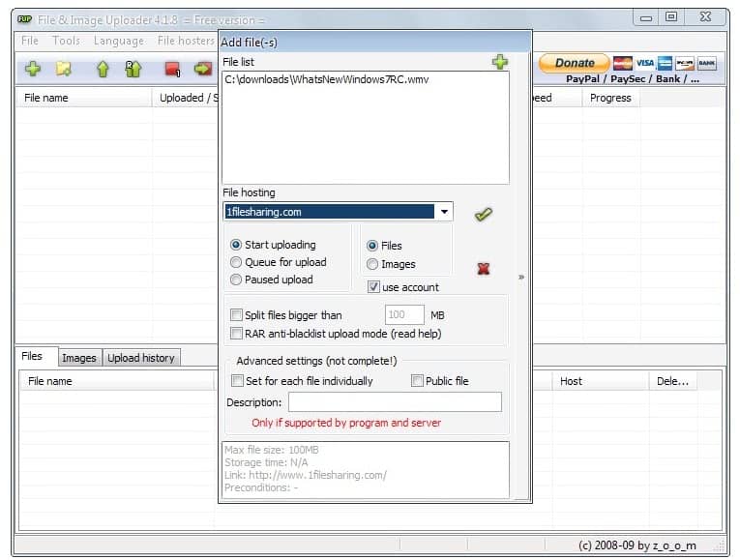This screenshot has height=560, width=740.
Task: Click the American Express payment icon
Action: click(x=665, y=63)
